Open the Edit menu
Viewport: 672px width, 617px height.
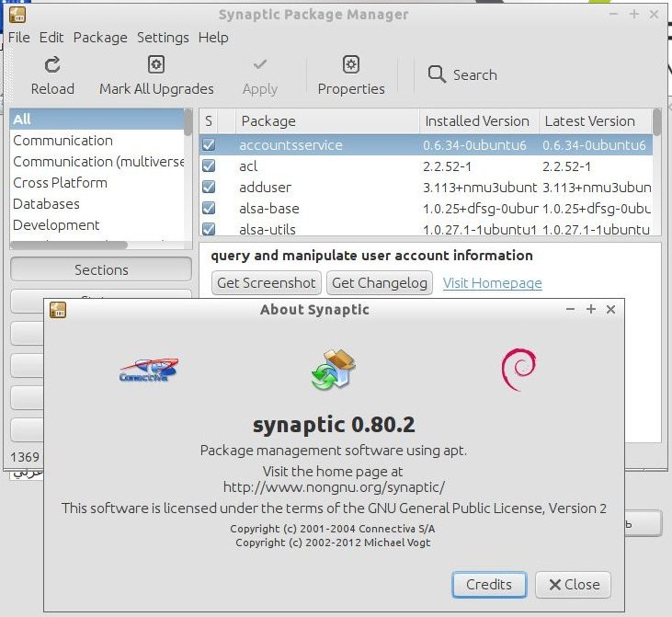[51, 38]
